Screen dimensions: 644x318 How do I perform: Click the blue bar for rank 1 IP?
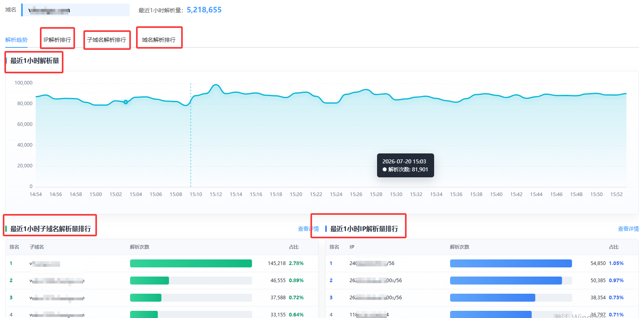(x=511, y=263)
